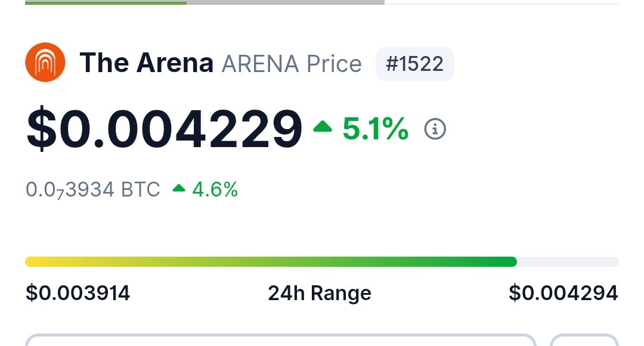Click the 5.1% change percentage
Viewport: 644px width, 346px height.
coord(375,129)
